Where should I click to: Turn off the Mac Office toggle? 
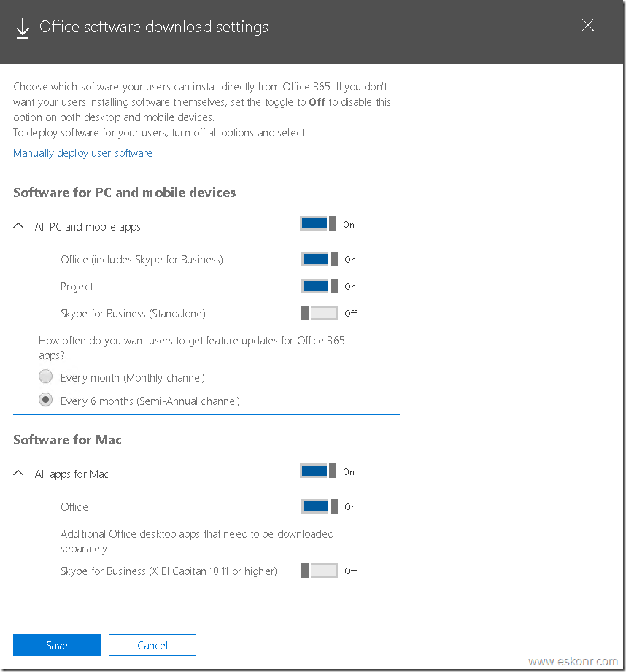pyautogui.click(x=320, y=506)
